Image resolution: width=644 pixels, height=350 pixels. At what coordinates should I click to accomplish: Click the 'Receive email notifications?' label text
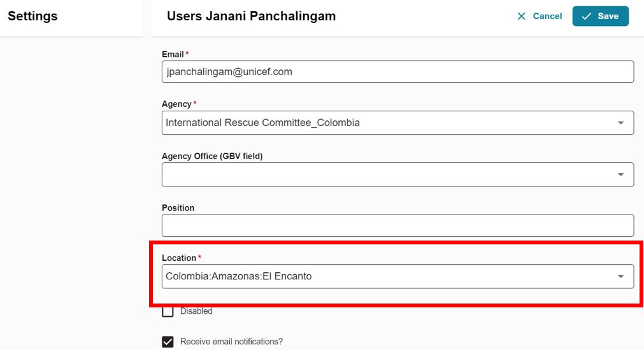231,341
